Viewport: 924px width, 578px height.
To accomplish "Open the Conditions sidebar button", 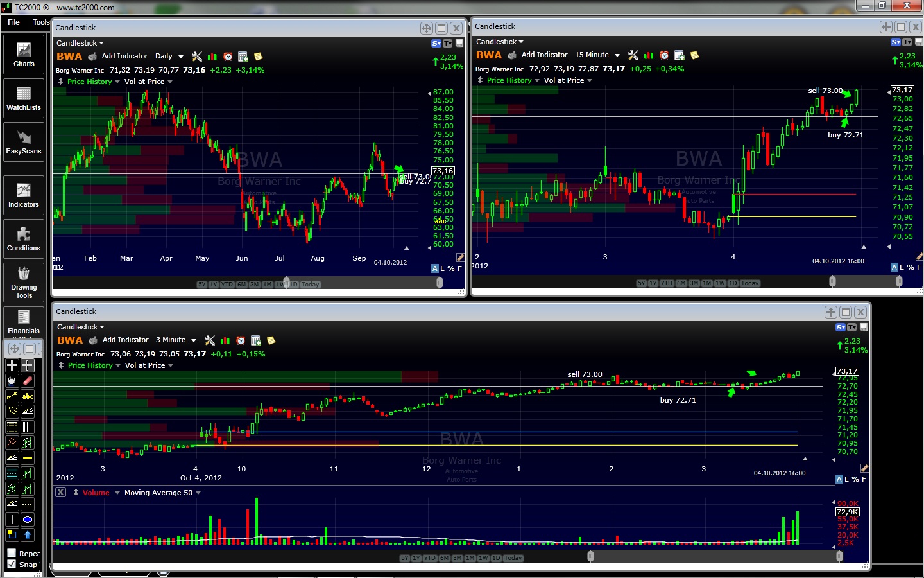I will click(24, 238).
